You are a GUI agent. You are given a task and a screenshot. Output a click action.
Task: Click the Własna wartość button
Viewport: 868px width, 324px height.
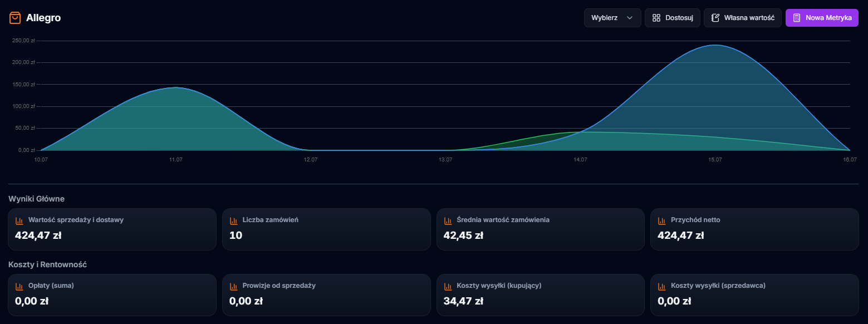click(x=743, y=17)
